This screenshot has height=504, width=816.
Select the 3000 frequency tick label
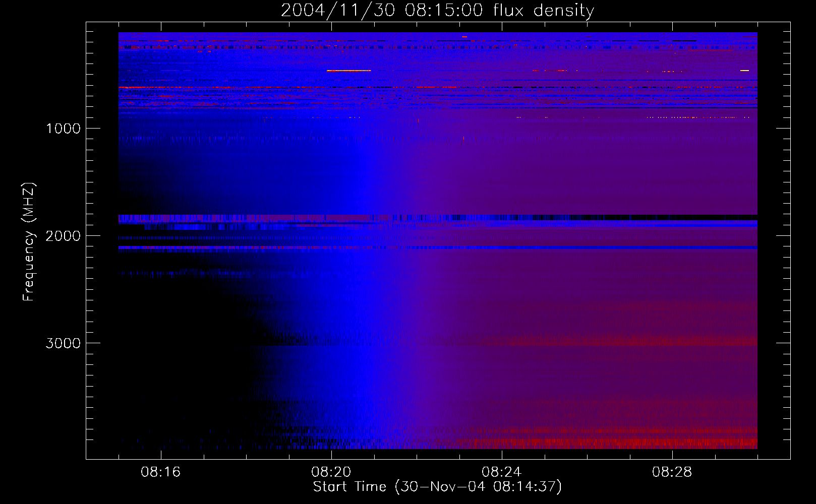point(63,343)
